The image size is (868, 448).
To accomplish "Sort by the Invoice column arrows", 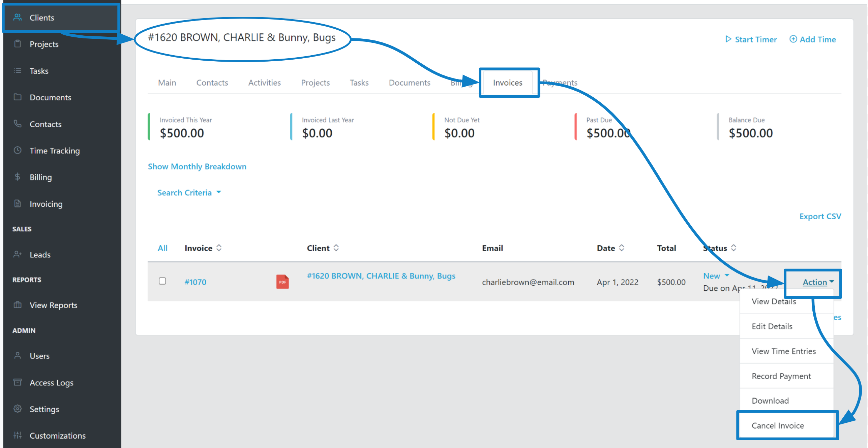I will 219,248.
